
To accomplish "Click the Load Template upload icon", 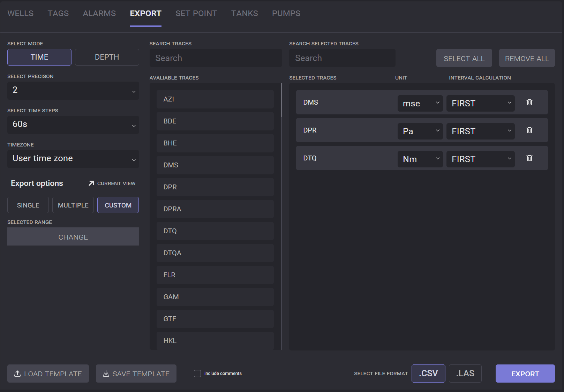I will tap(17, 374).
